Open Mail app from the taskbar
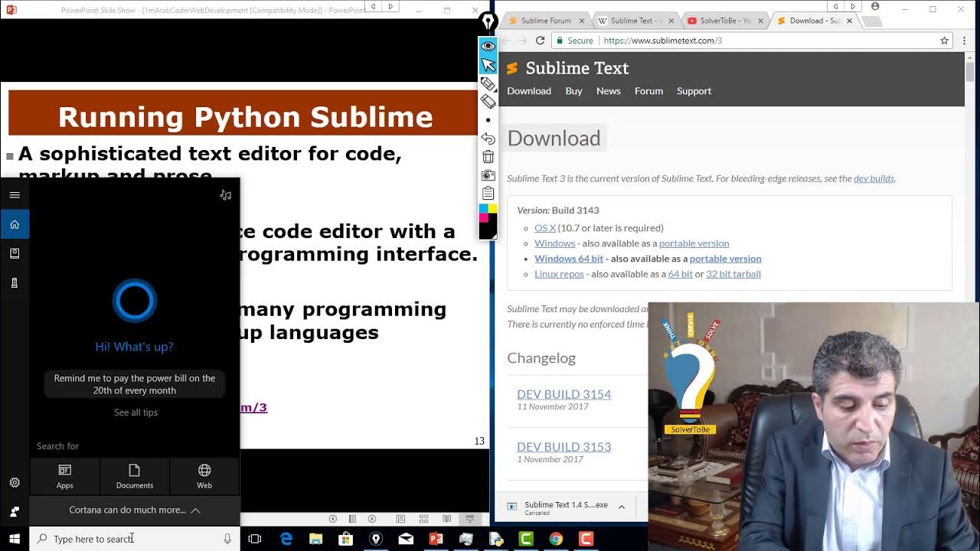Viewport: 980px width, 551px height. [x=406, y=539]
